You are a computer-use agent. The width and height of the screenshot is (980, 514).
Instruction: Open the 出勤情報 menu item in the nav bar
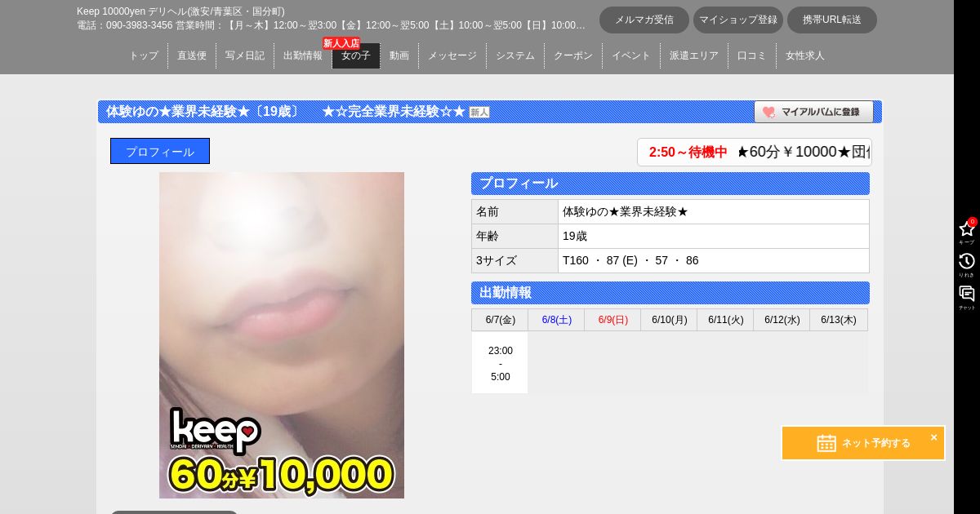[x=303, y=55]
